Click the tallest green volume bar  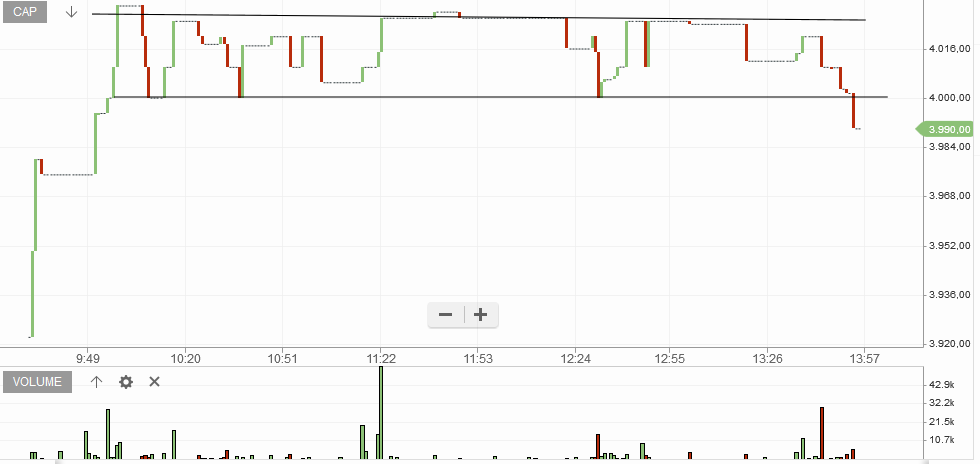coord(381,413)
